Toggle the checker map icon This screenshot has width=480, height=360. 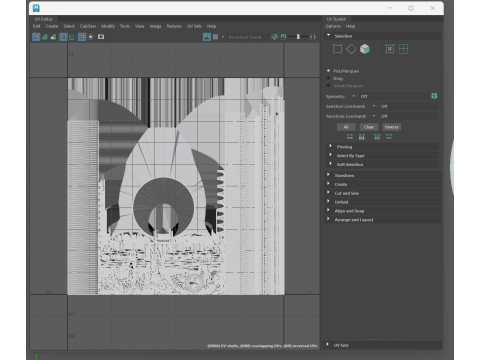tap(216, 37)
